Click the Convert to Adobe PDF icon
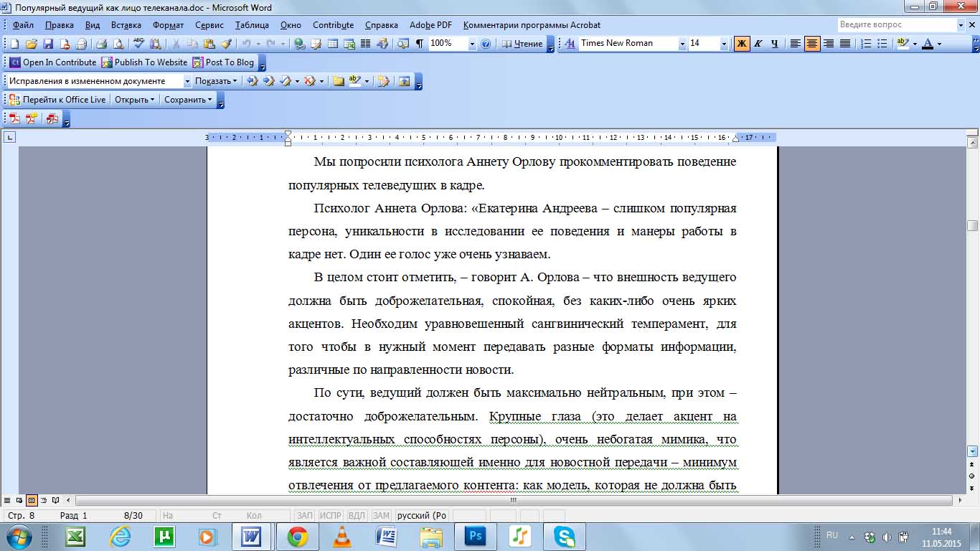 pos(14,119)
